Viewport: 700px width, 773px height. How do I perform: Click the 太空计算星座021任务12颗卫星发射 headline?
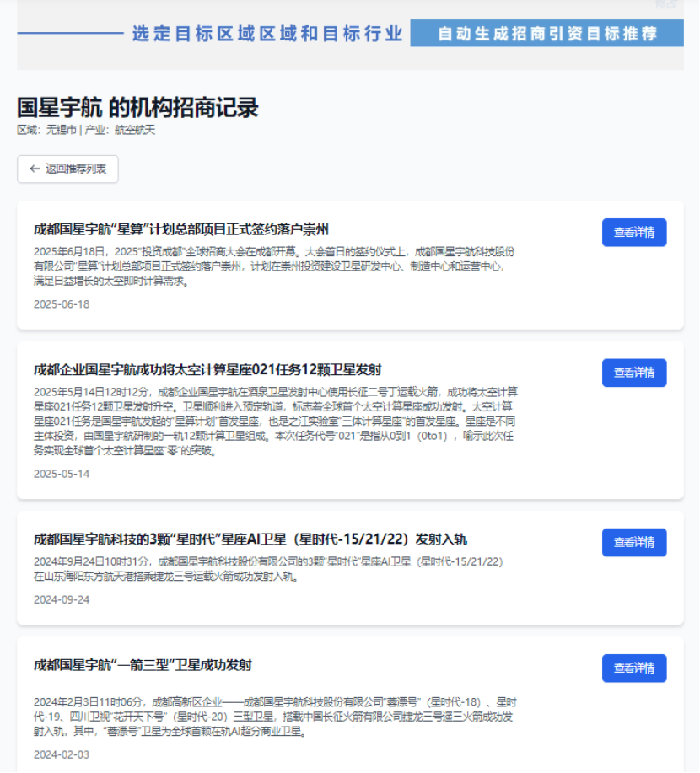pos(207,369)
